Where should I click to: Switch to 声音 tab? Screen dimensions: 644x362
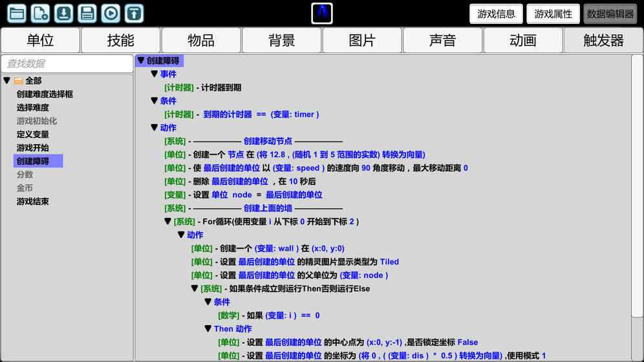(x=443, y=40)
